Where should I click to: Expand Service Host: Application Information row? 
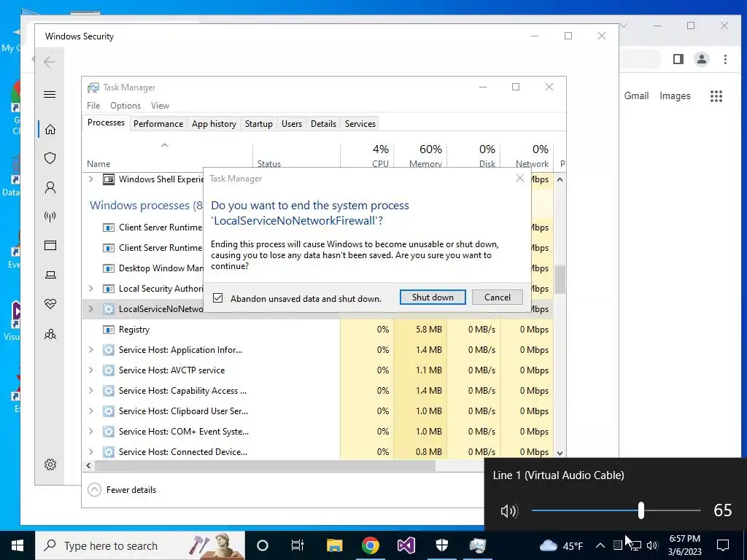point(91,350)
